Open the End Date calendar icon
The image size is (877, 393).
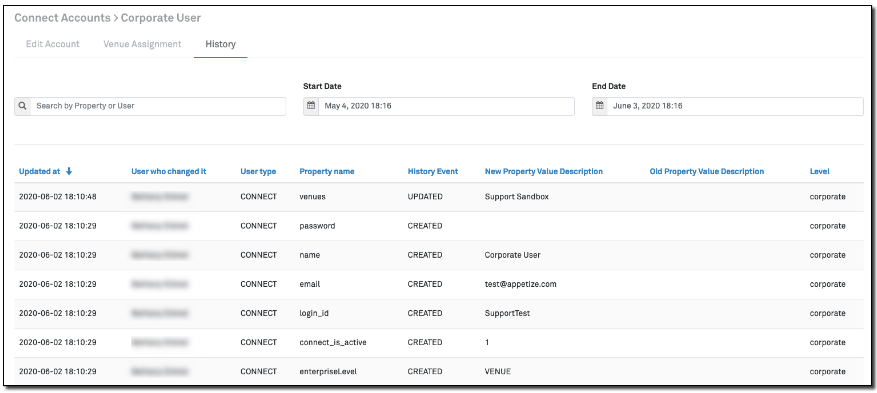(x=600, y=106)
